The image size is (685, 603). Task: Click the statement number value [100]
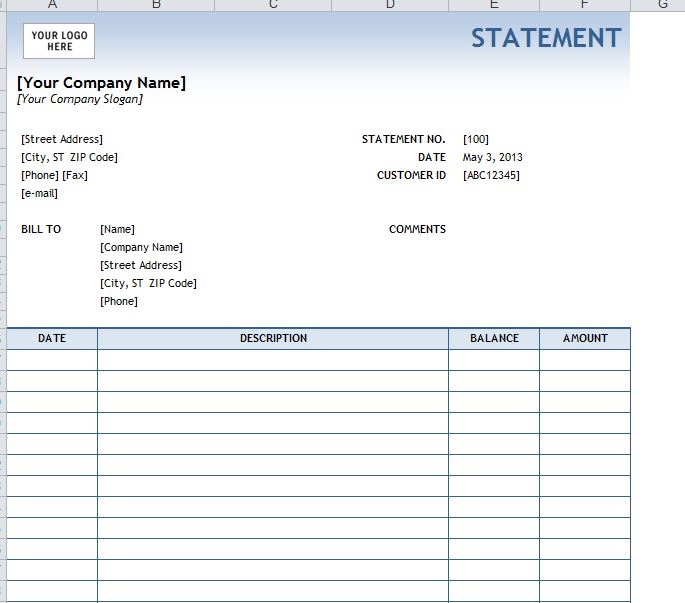[x=476, y=139]
